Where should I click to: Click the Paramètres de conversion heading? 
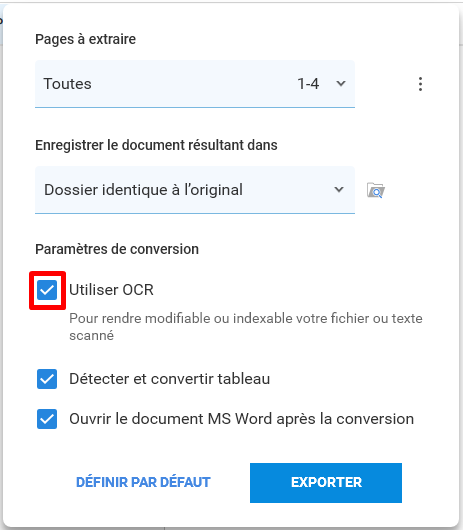coord(117,249)
